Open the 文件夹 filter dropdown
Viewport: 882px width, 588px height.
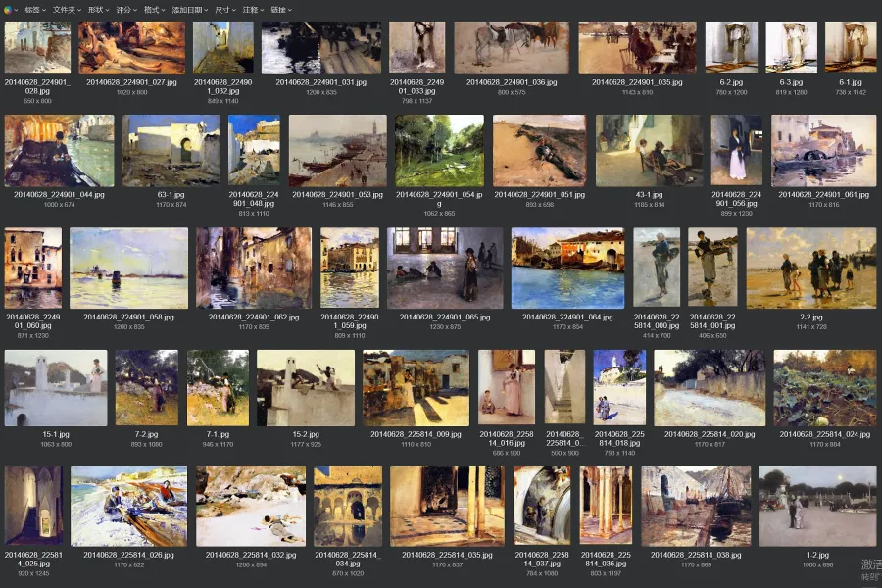coord(67,9)
